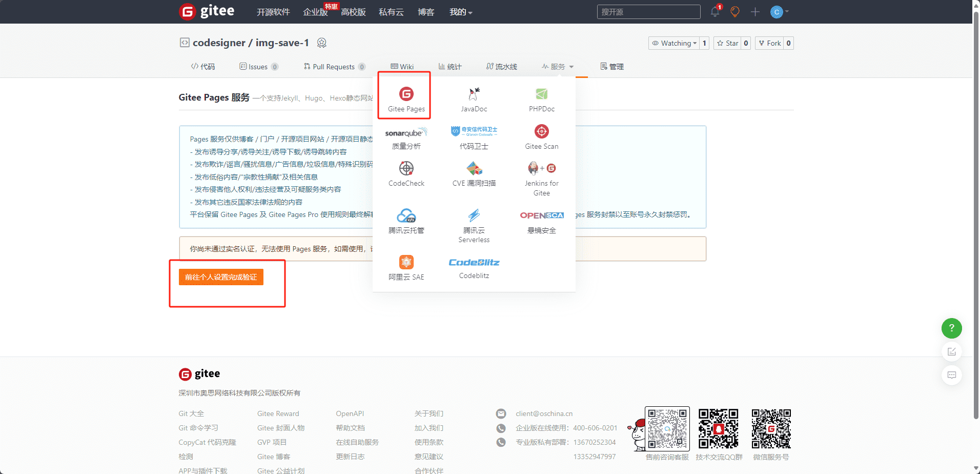Star the repository

point(727,43)
